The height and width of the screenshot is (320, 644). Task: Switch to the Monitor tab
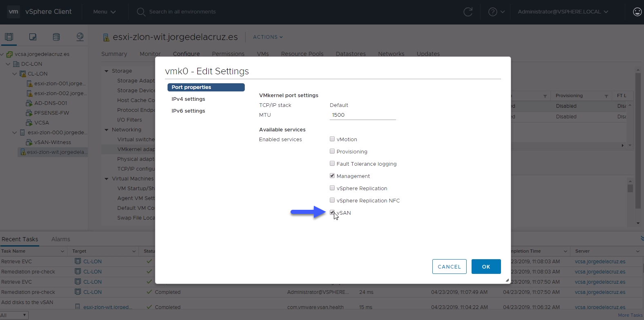(150, 54)
